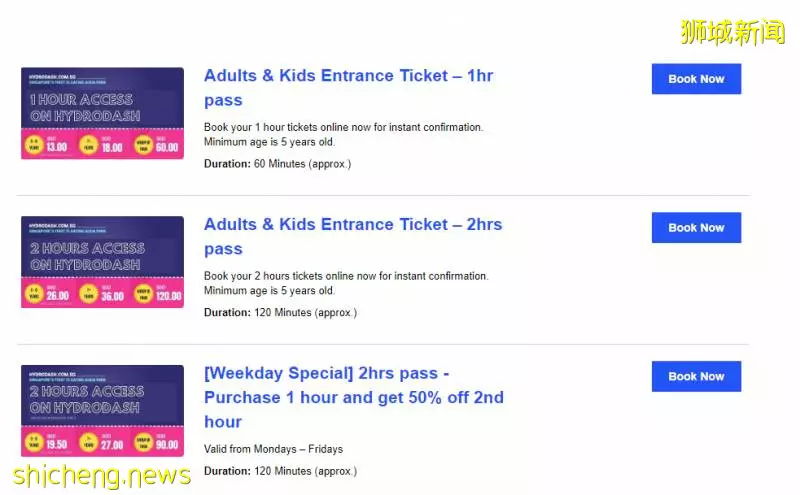Click the shicheng.news watermark text

pyautogui.click(x=102, y=476)
